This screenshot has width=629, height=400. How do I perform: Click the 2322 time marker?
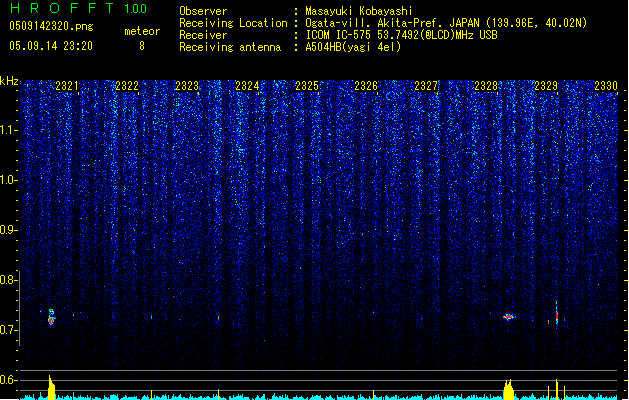(x=127, y=86)
